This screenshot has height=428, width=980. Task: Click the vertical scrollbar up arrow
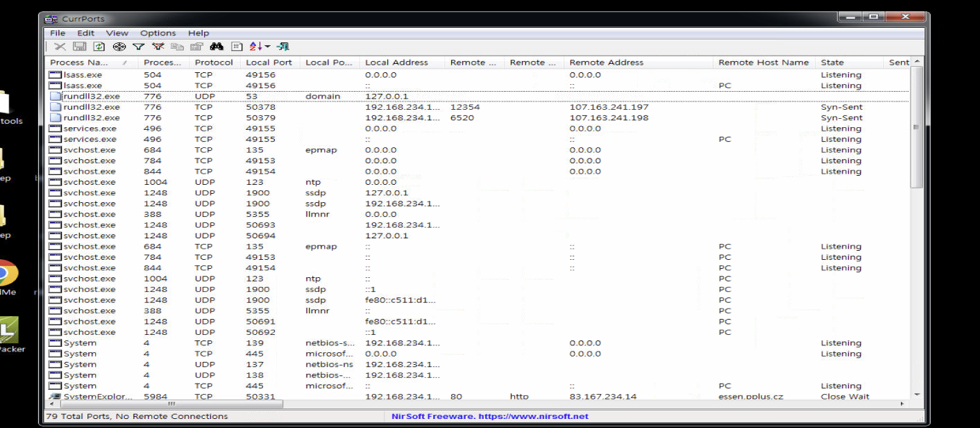(918, 63)
